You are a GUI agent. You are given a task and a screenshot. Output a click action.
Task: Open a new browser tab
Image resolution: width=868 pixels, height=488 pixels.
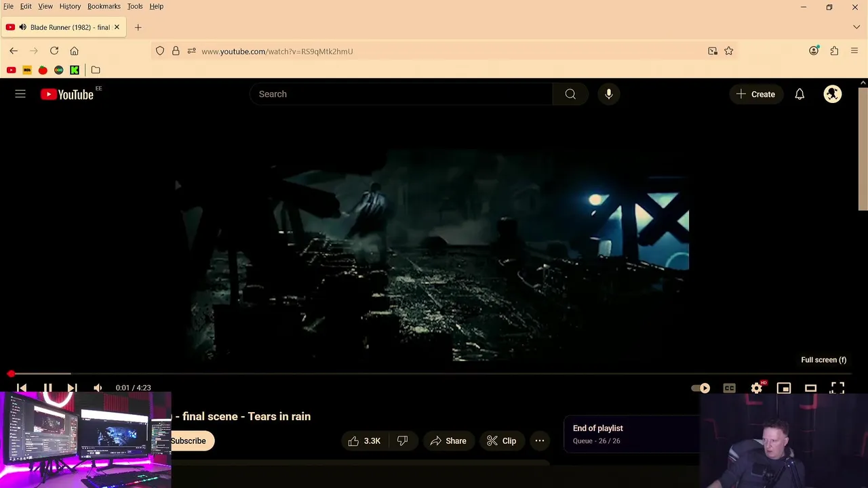(x=138, y=27)
